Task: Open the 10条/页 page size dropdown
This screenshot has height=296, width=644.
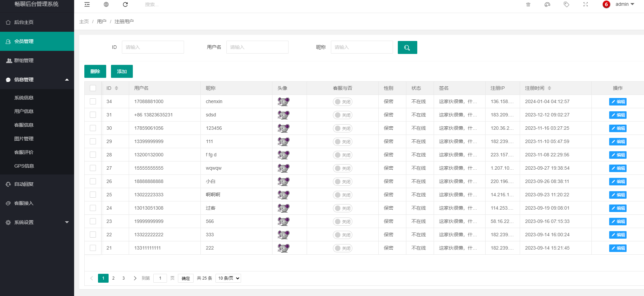Action: point(228,278)
